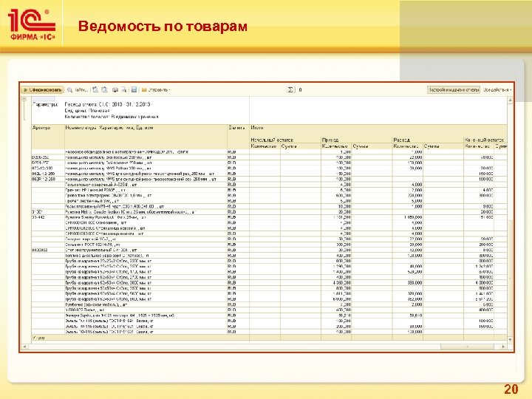Click the print preview toolbar icon

(124, 90)
